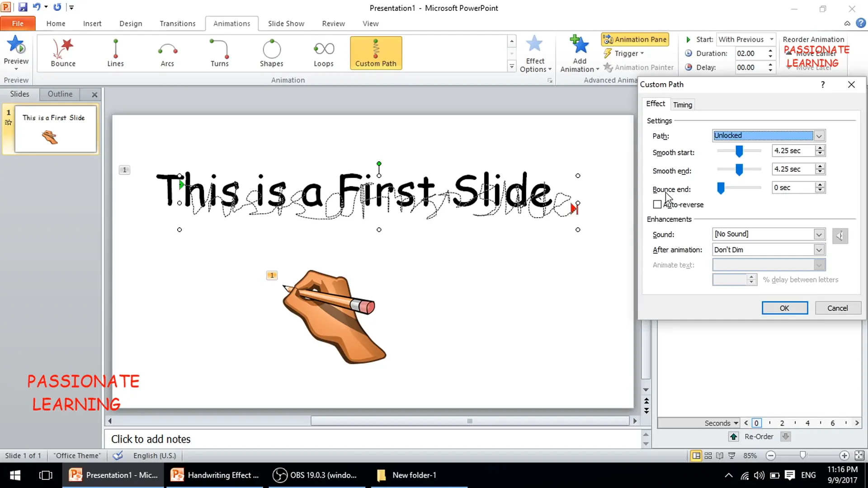Expand the animation gallery More arrow

coord(512,66)
